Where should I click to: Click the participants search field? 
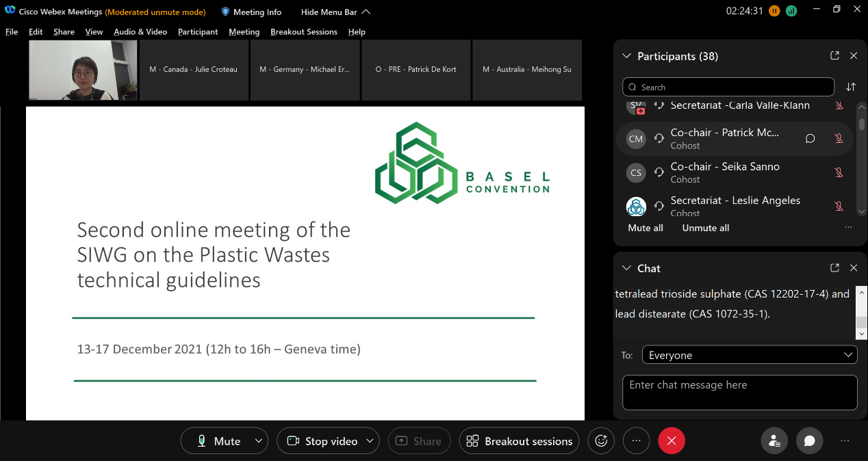(728, 87)
